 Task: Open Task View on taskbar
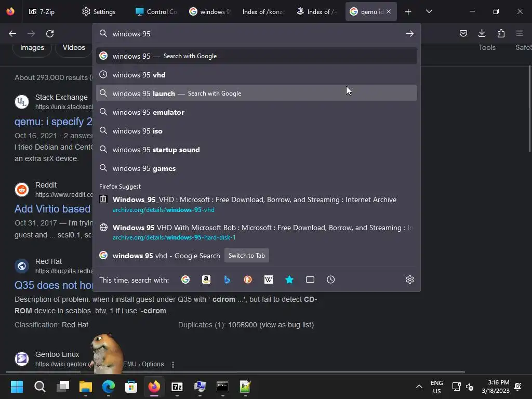[63, 387]
